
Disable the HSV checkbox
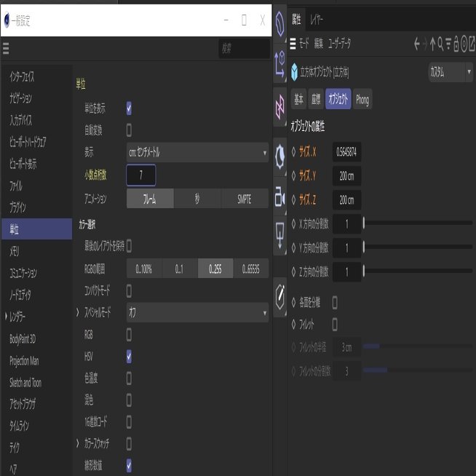tap(129, 357)
